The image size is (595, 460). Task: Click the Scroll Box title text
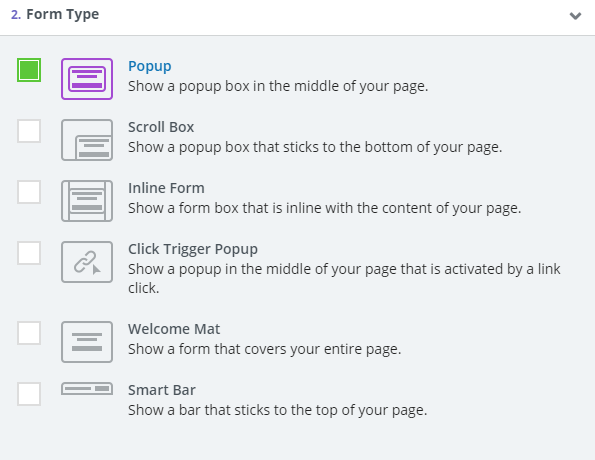[161, 127]
